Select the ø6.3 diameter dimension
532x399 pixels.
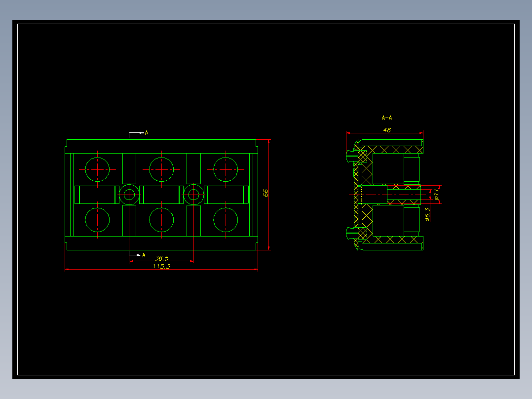click(x=427, y=214)
